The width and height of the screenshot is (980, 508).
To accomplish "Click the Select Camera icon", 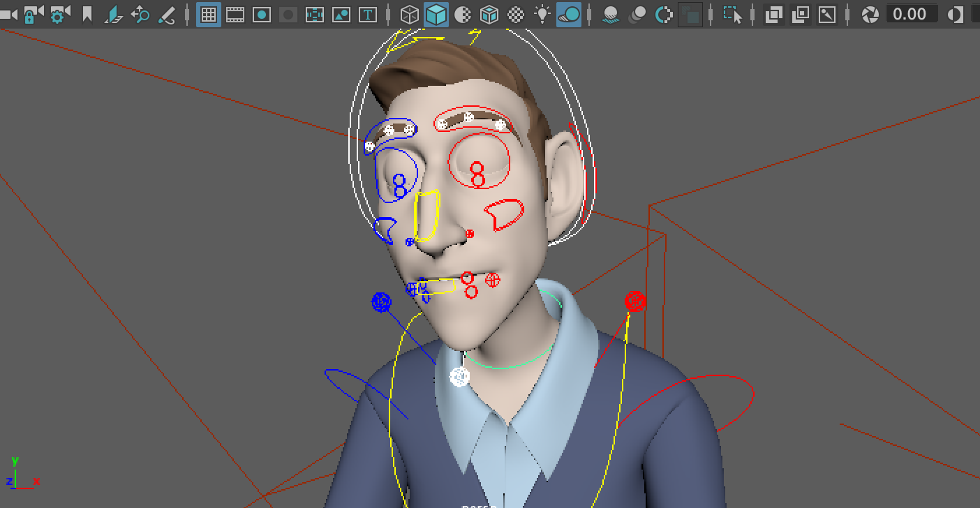I will (7, 14).
